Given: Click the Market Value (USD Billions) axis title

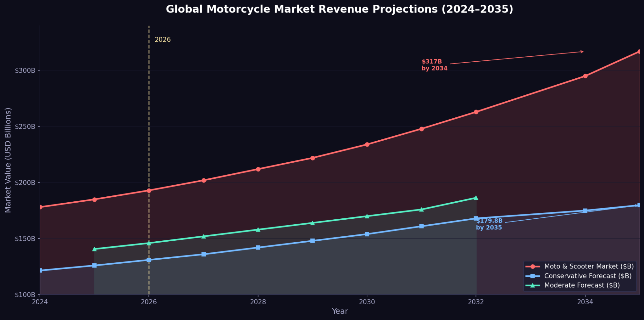Looking at the screenshot, I should 8,160.
